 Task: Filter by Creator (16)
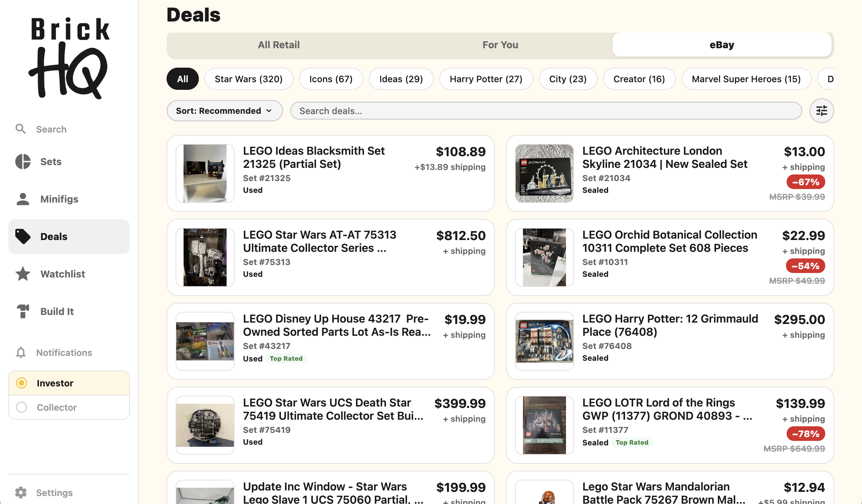coord(639,79)
